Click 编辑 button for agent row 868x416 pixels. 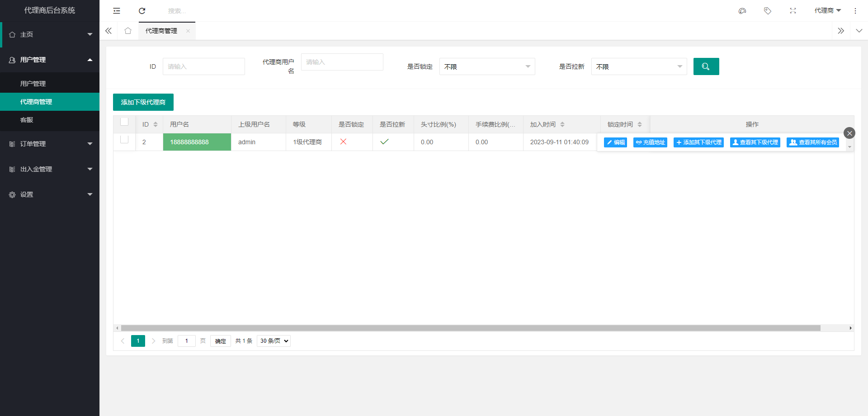[615, 142]
